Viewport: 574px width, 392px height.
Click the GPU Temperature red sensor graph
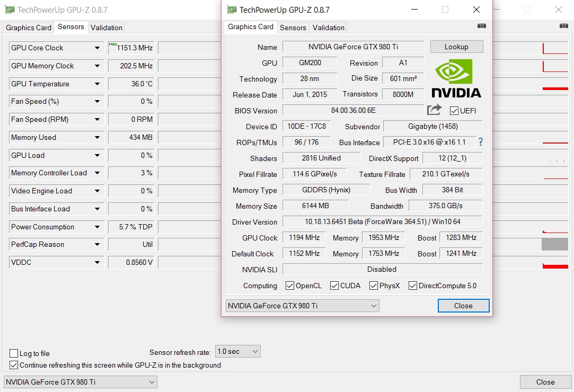click(x=555, y=88)
